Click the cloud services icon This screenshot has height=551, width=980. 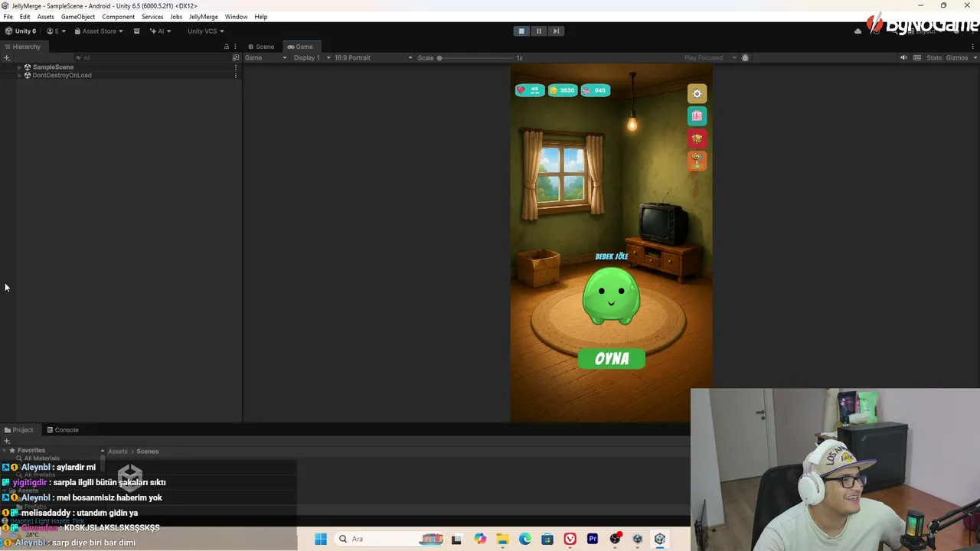(857, 31)
